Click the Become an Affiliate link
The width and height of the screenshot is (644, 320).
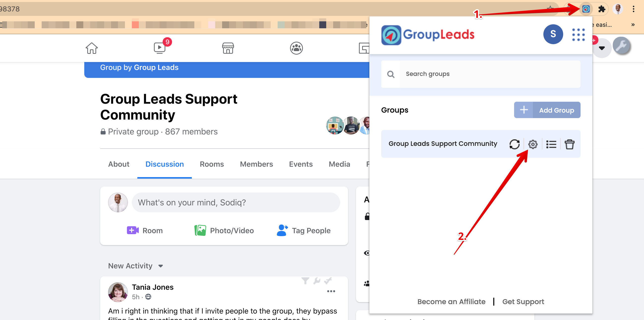[x=451, y=301]
